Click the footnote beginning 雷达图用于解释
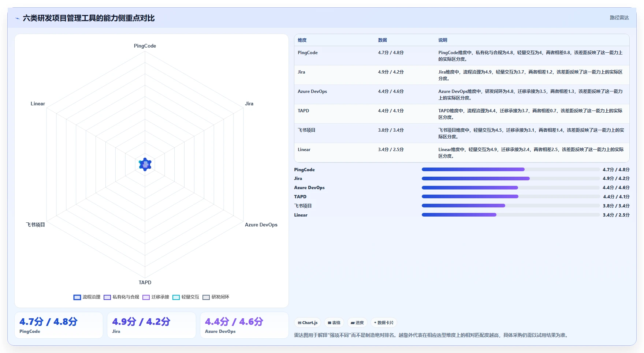Screen dimensions: 644x353 432,335
